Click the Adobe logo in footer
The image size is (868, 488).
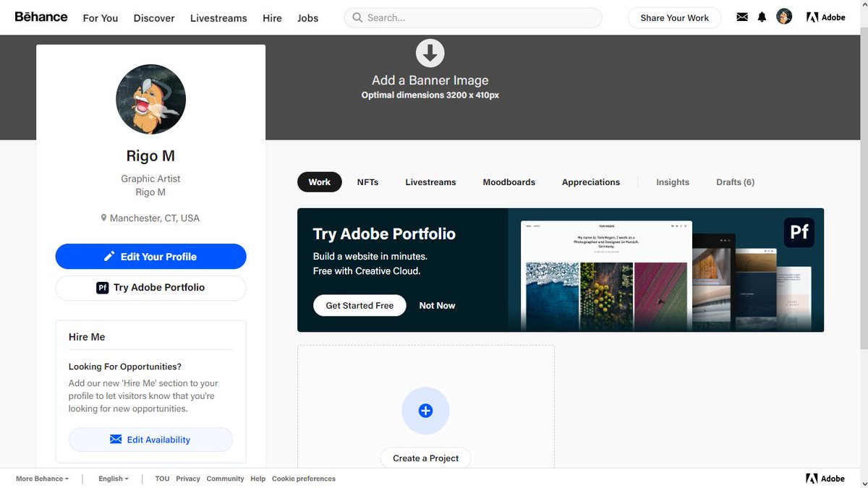coord(825,479)
